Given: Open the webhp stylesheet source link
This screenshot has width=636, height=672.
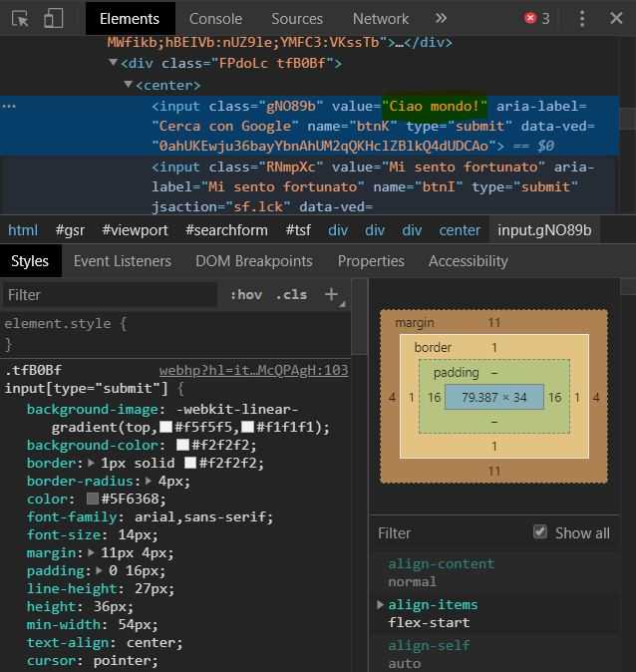Looking at the screenshot, I should point(253,370).
